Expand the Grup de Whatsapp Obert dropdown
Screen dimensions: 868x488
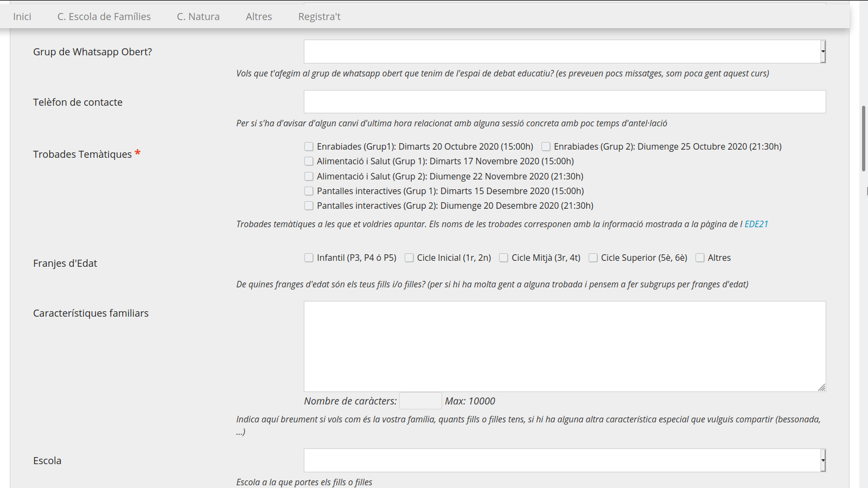pyautogui.click(x=564, y=52)
